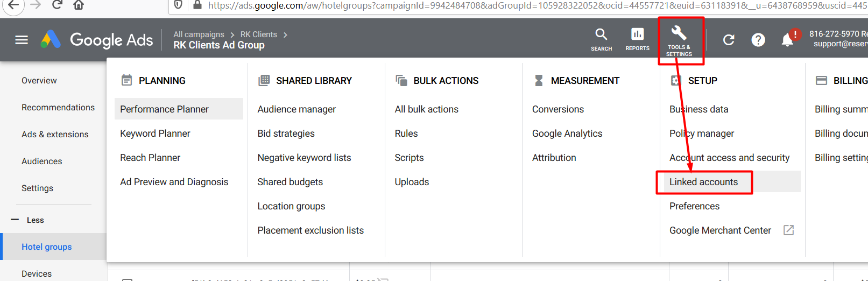Click the Google Ads logo
The width and height of the screenshot is (868, 281).
tap(97, 40)
